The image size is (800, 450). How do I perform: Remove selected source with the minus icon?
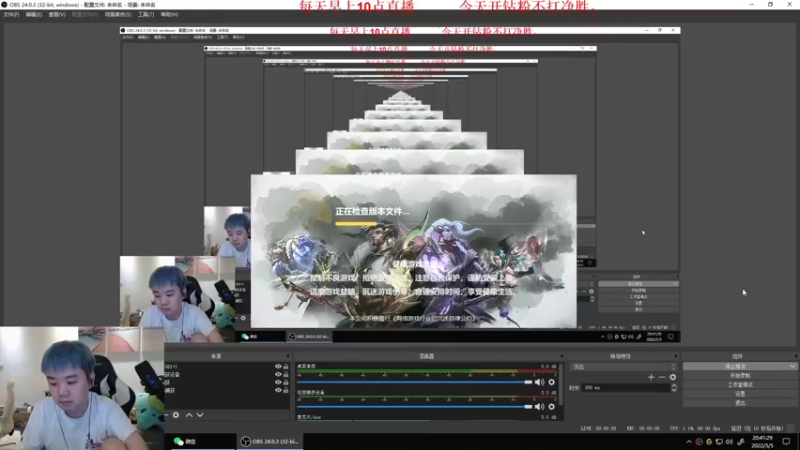[x=166, y=415]
